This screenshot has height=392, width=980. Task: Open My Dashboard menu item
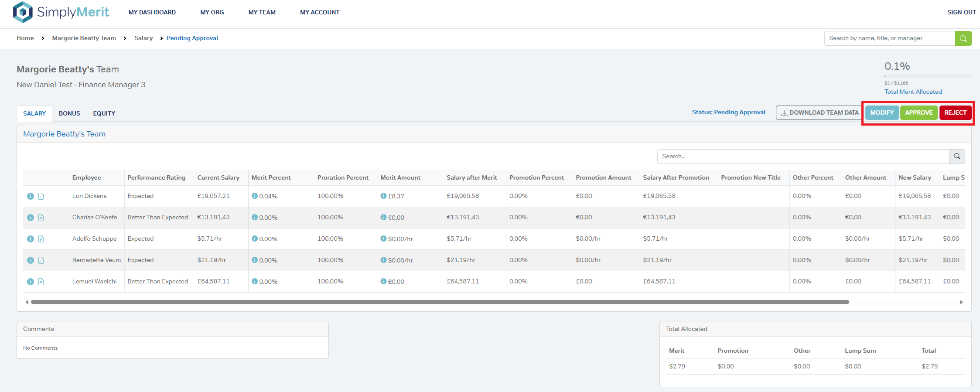(x=152, y=12)
